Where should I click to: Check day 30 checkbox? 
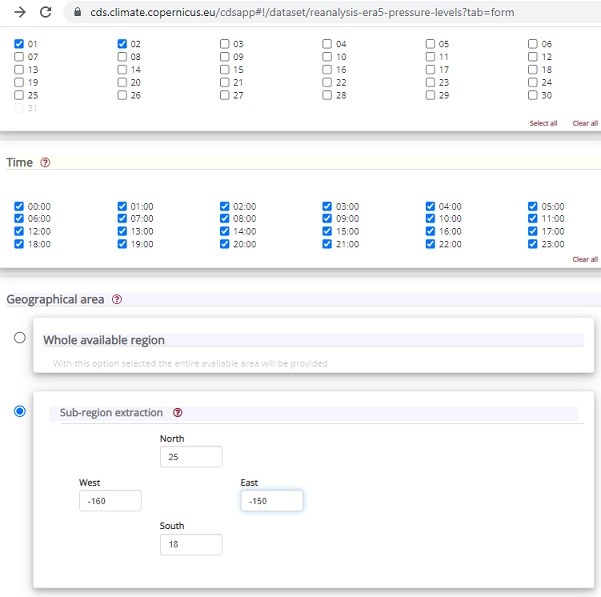coord(533,95)
